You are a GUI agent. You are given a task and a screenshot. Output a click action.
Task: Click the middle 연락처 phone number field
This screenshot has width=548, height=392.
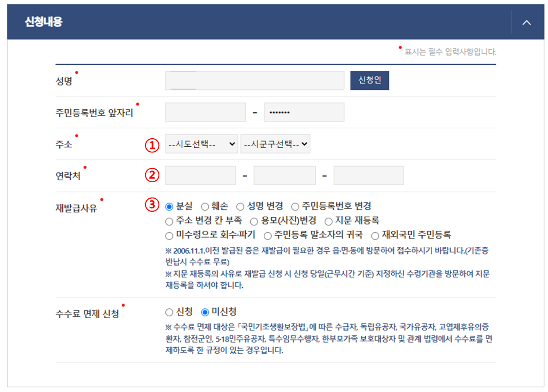point(285,176)
